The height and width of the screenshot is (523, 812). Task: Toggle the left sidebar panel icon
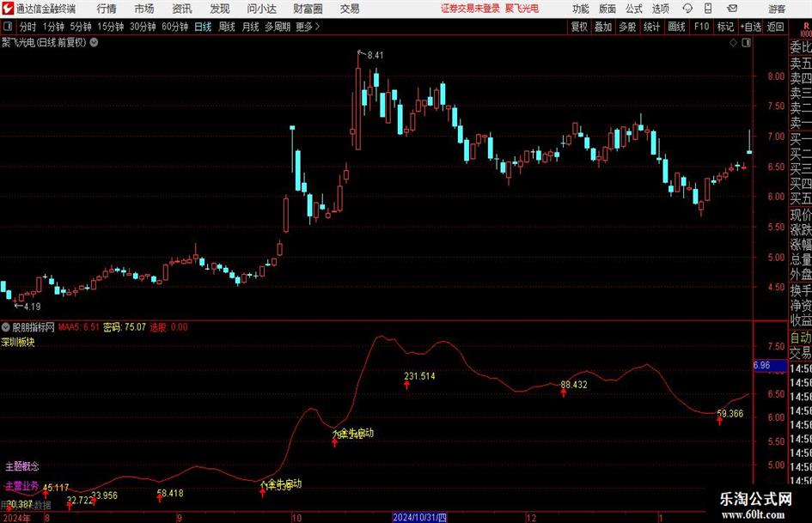pyautogui.click(x=8, y=27)
